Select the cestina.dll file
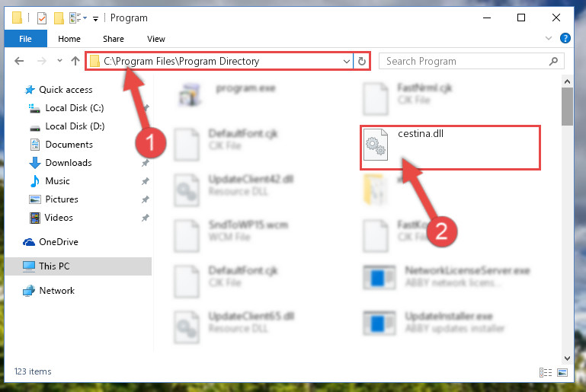This screenshot has width=586, height=392. click(x=450, y=148)
